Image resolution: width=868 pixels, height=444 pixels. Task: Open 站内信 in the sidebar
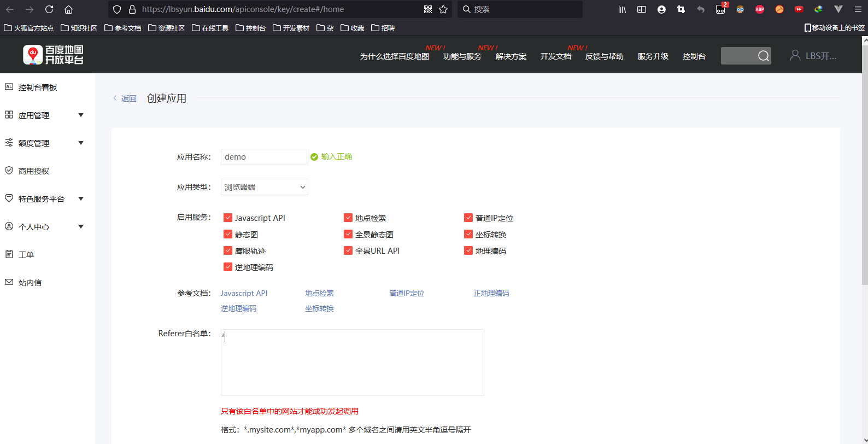(30, 283)
